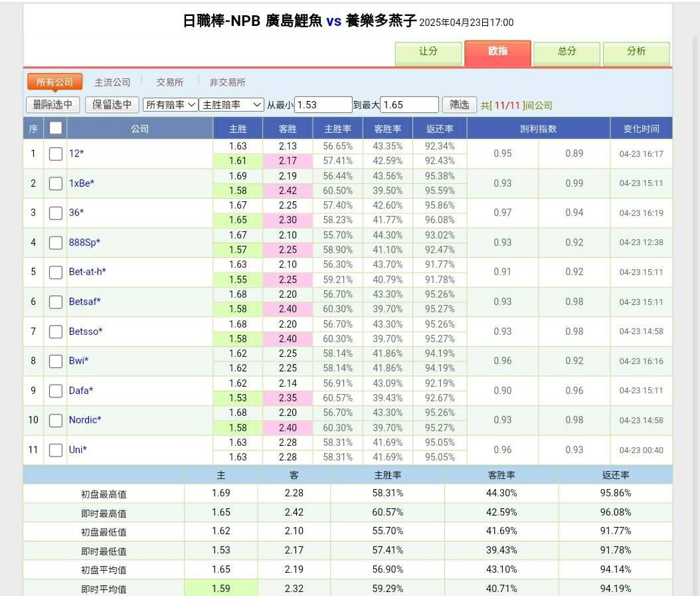
Task: Switch to the 总分 tab
Action: [x=567, y=52]
